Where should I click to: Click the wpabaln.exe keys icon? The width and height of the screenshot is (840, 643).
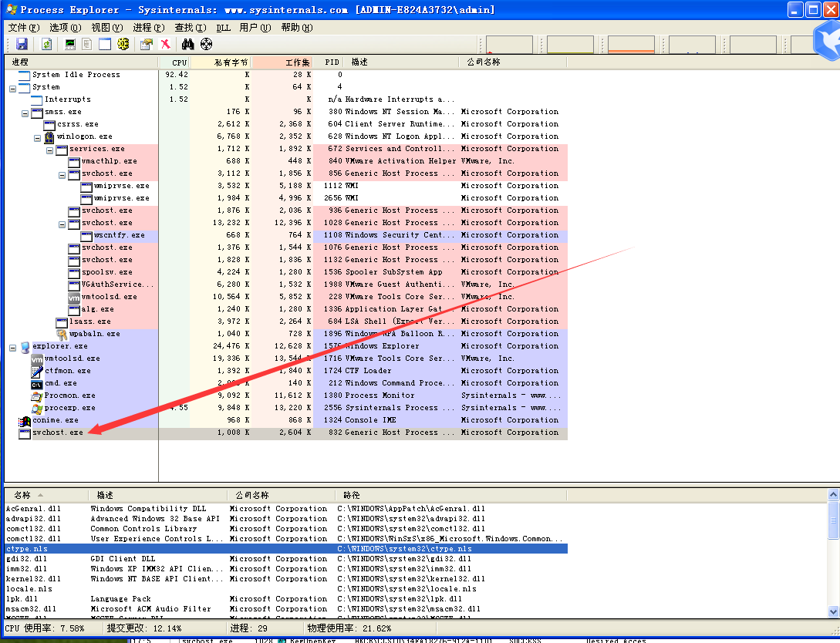pos(62,335)
